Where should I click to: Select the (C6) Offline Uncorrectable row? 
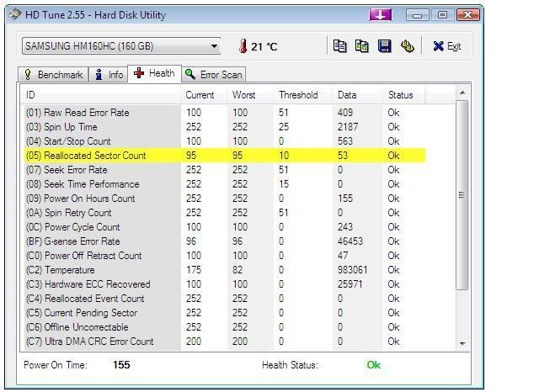(223, 327)
